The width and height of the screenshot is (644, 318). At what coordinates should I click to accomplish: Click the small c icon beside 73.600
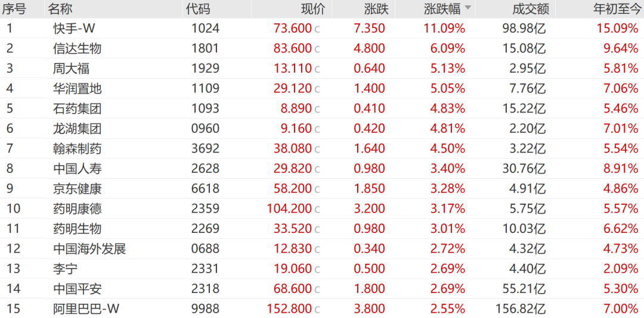[317, 29]
